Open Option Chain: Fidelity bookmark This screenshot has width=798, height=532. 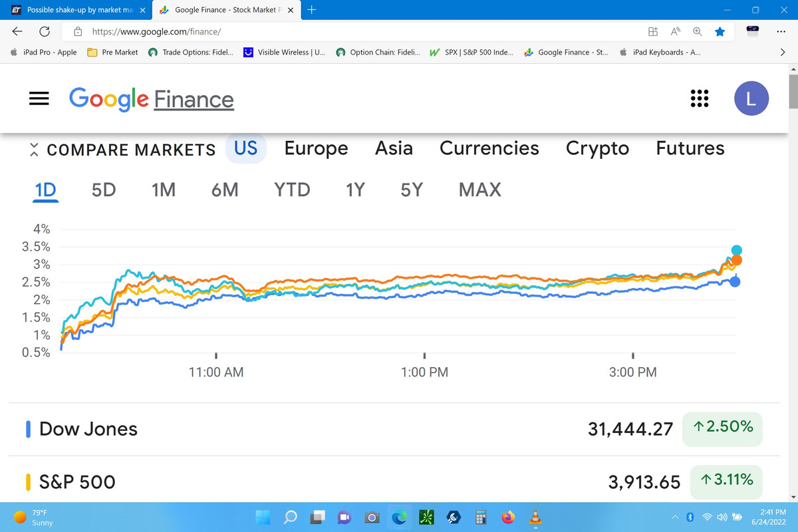(378, 52)
